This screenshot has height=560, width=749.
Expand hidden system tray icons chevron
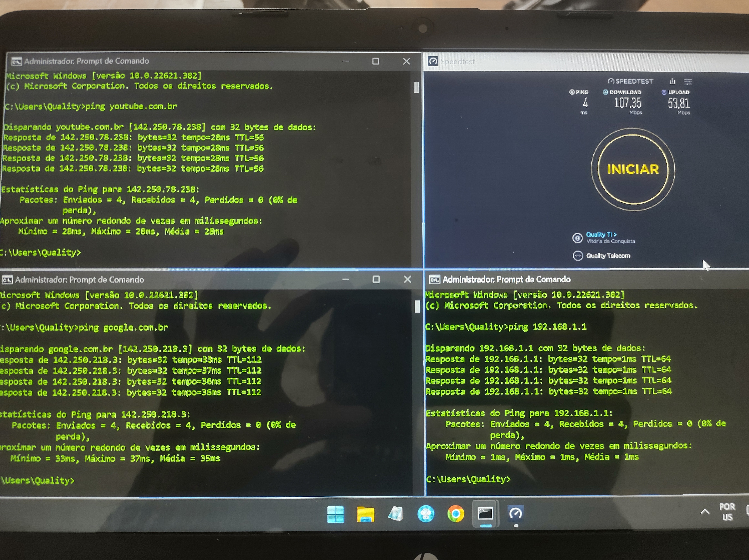coord(705,512)
